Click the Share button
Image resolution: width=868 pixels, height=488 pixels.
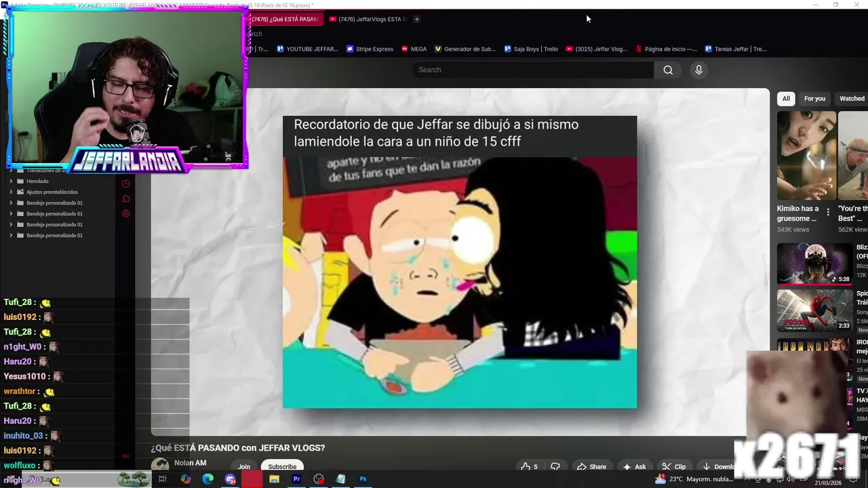point(591,466)
